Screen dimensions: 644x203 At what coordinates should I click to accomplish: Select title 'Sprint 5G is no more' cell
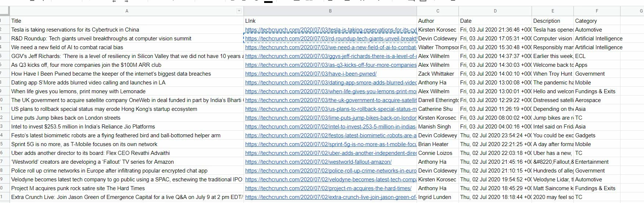[x=127, y=144]
